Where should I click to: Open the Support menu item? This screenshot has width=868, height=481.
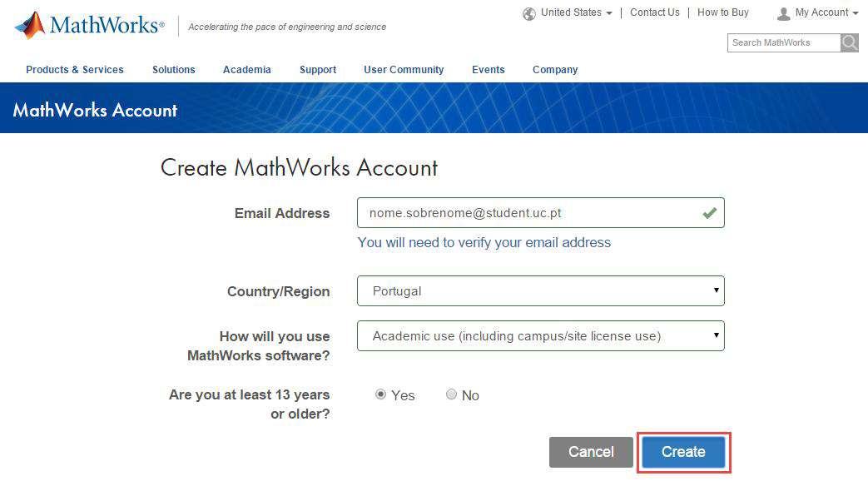coord(318,70)
